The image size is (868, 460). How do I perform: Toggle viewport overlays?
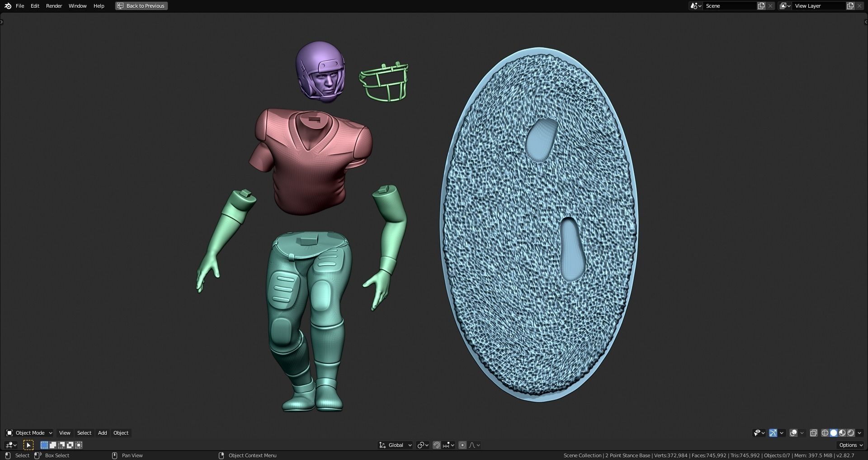(x=793, y=433)
